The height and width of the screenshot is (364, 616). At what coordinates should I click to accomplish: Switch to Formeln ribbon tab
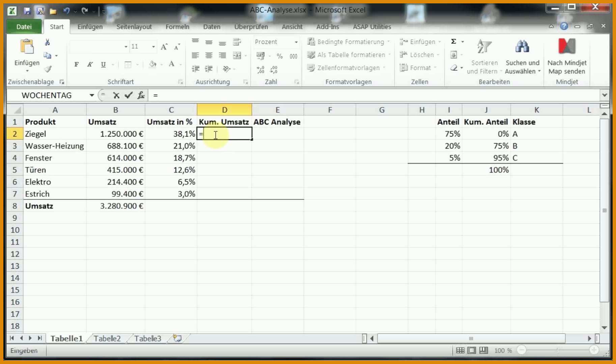177,27
